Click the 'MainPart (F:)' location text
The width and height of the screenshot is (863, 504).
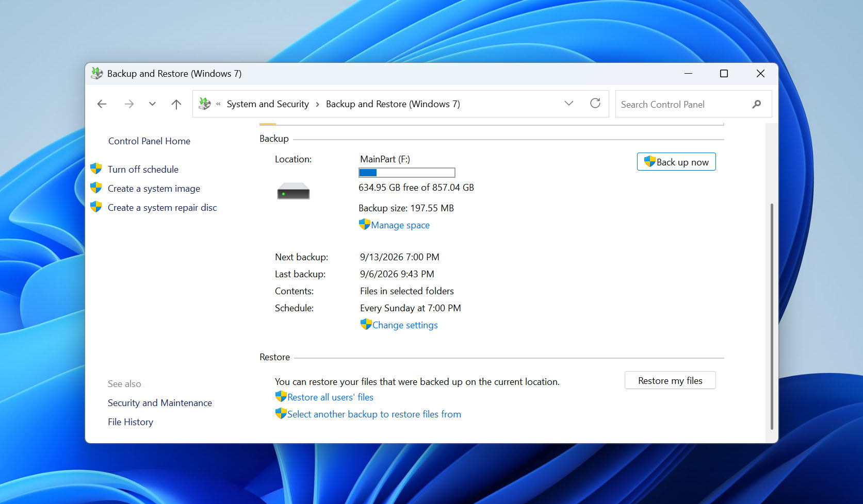click(x=385, y=159)
